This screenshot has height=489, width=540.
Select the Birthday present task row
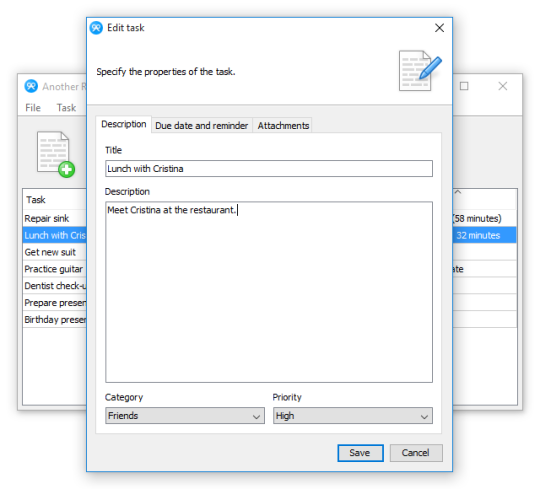pos(55,320)
